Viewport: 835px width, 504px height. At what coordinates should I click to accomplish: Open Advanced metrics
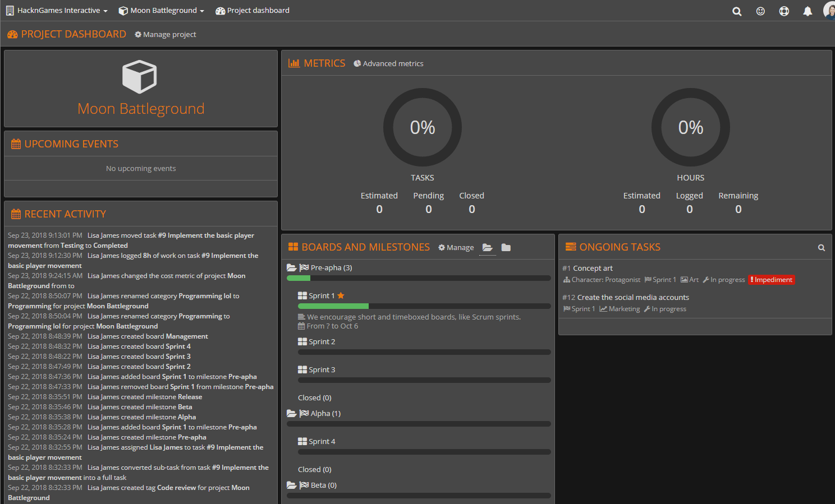(x=388, y=64)
